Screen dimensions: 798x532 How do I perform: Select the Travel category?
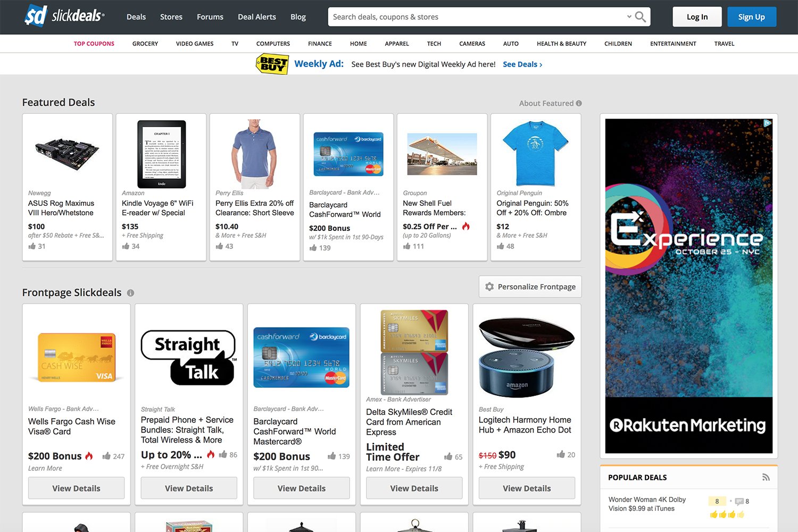point(724,44)
